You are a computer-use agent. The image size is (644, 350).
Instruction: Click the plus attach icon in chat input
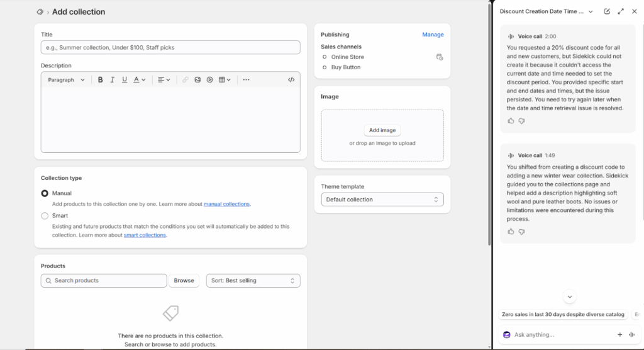coord(619,335)
